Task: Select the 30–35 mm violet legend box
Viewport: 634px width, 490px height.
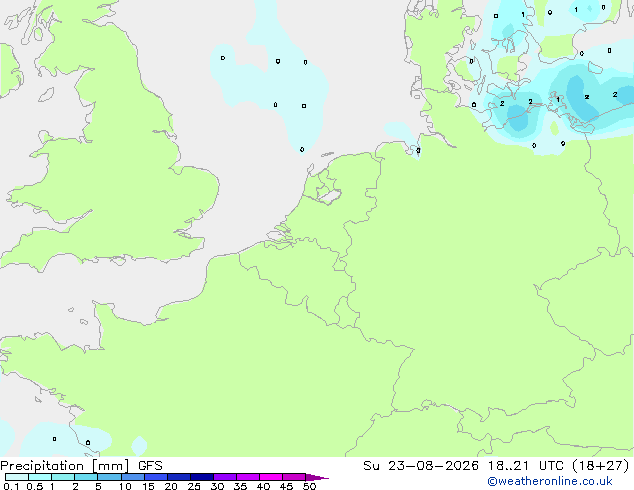Action: click(x=225, y=477)
